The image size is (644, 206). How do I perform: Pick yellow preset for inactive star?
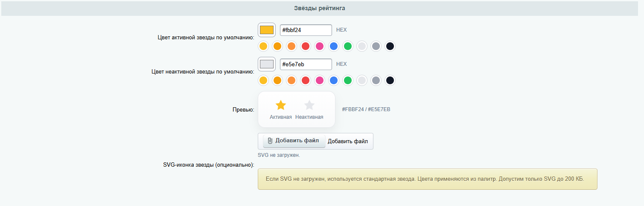click(x=263, y=80)
